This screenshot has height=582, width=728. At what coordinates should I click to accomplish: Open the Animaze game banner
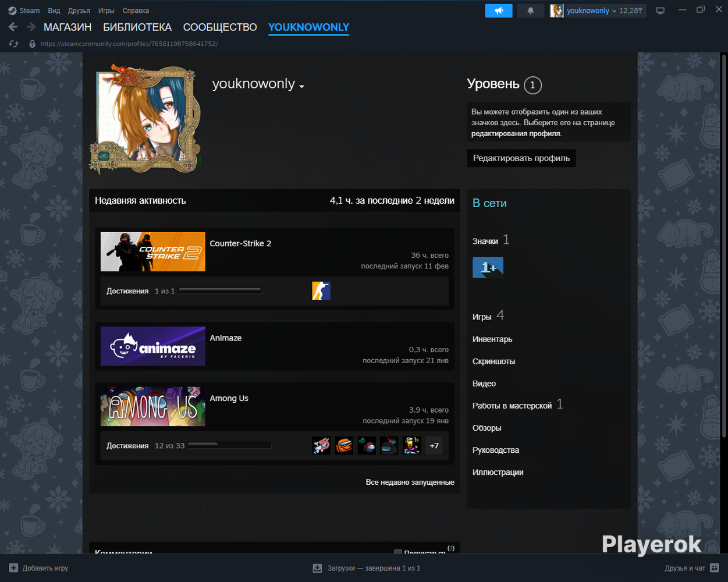pos(153,346)
